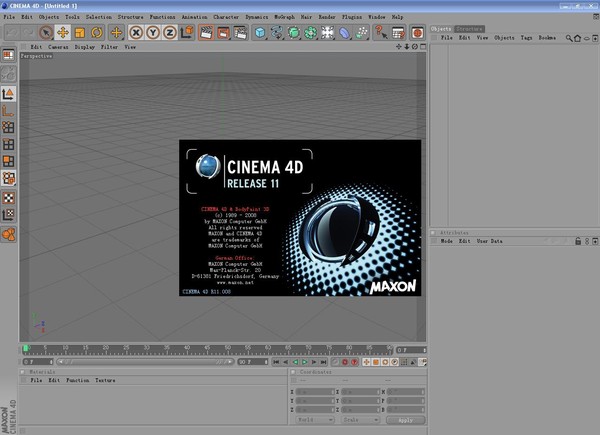Toggle Position keyframe recording icon
Viewport: 600px width, 435px height.
pos(366,362)
